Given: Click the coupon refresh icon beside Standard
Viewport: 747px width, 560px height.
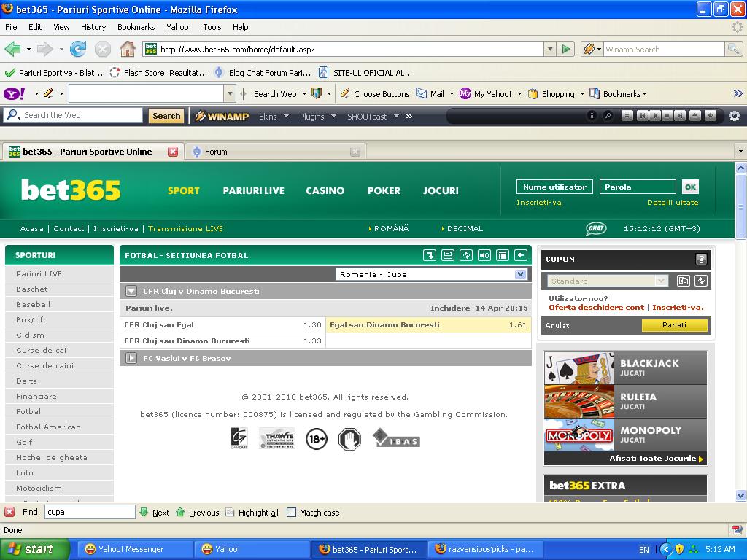Looking at the screenshot, I should (x=701, y=281).
